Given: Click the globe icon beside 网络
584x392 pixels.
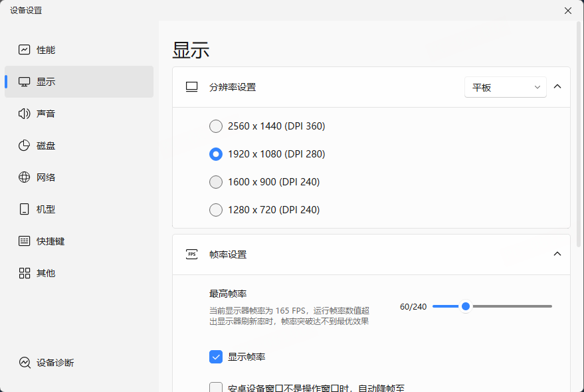Looking at the screenshot, I should 24,177.
